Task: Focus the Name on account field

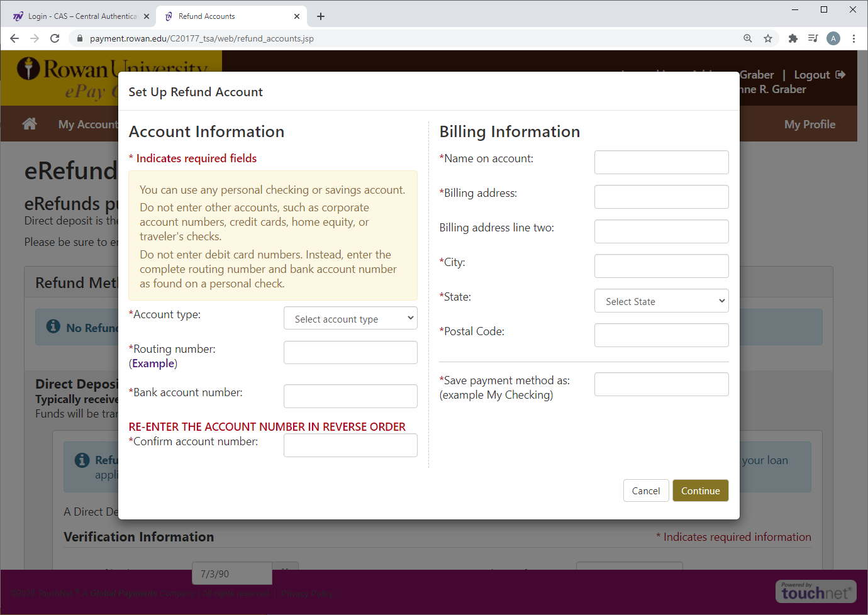Action: pos(661,162)
